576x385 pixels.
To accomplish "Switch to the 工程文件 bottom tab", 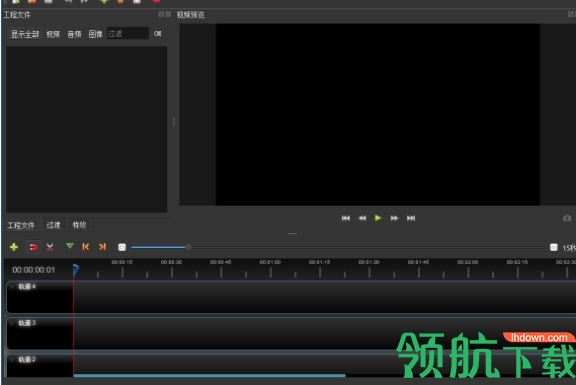I will pos(21,225).
